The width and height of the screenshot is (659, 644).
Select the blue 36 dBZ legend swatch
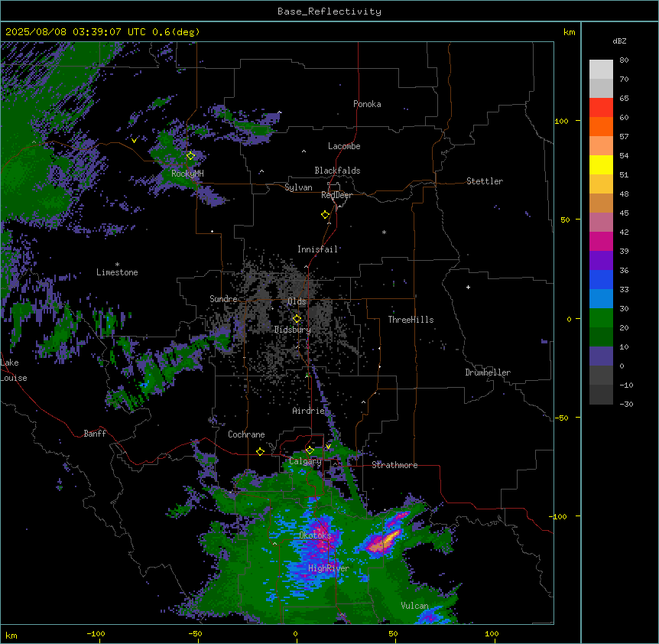coord(601,279)
